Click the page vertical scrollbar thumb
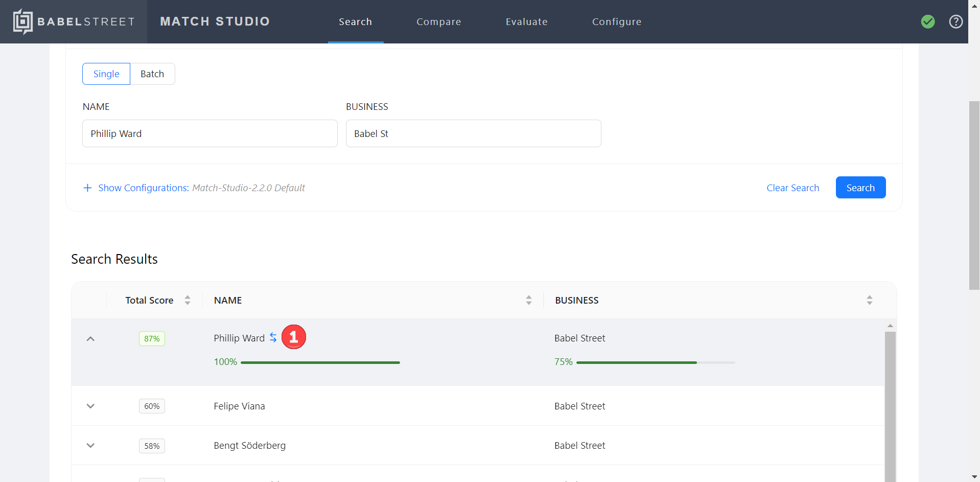Viewport: 980px width, 482px height. pyautogui.click(x=974, y=195)
